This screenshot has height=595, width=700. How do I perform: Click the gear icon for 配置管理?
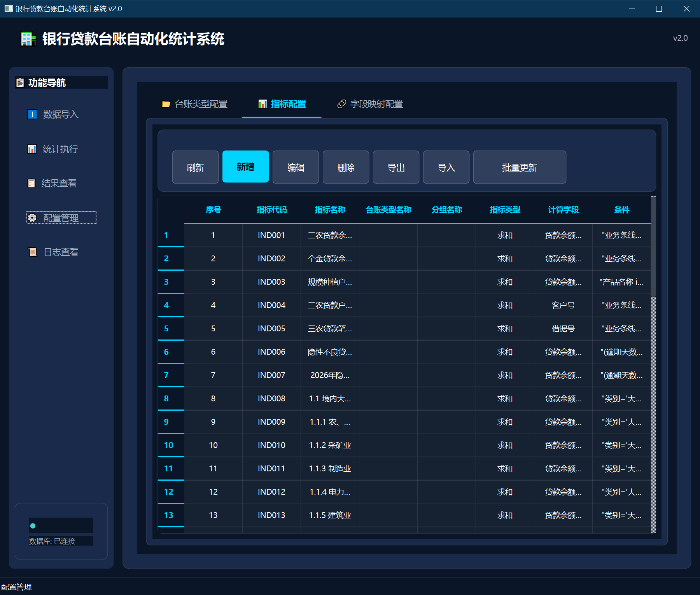click(32, 218)
